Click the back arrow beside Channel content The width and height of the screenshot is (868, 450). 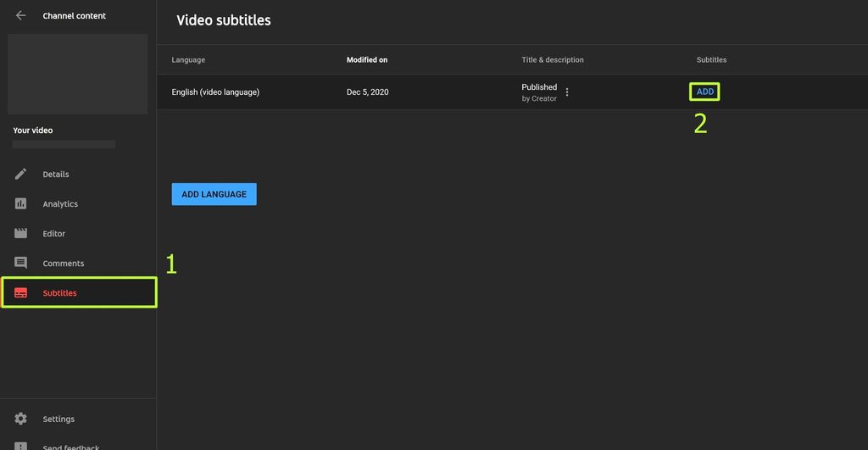tap(21, 15)
